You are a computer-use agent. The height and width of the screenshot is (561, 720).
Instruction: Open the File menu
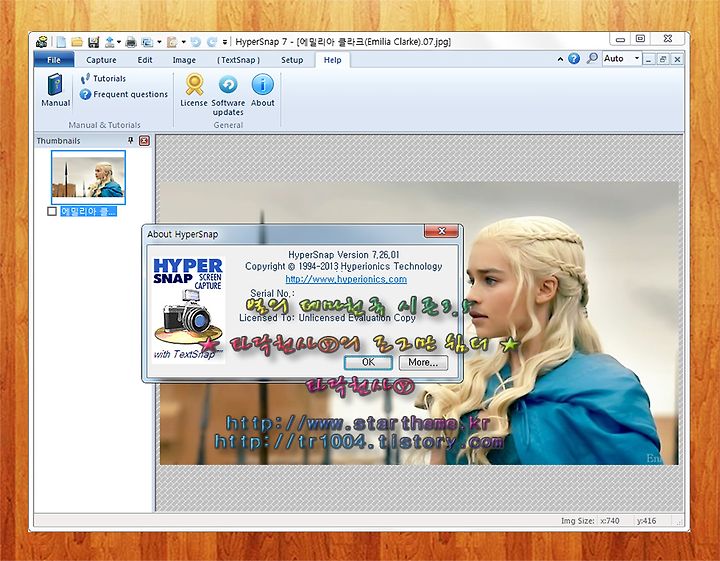coord(54,60)
